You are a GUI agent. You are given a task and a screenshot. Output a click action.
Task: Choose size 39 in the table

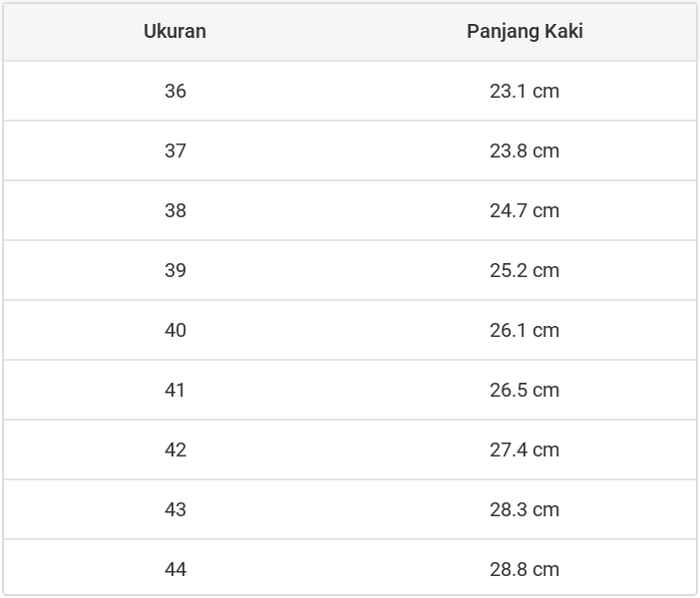[x=175, y=270]
